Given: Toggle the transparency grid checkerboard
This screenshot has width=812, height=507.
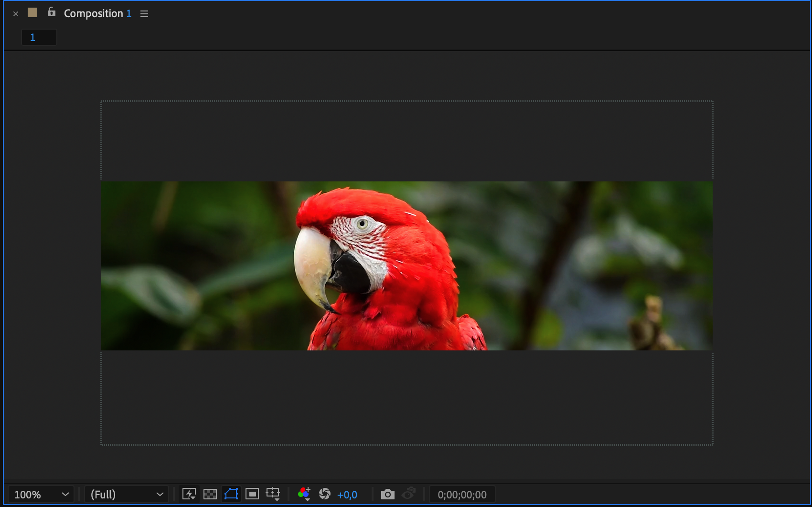Looking at the screenshot, I should tap(210, 494).
